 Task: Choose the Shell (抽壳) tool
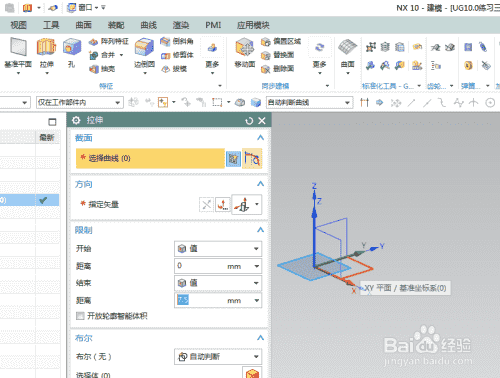tap(103, 69)
